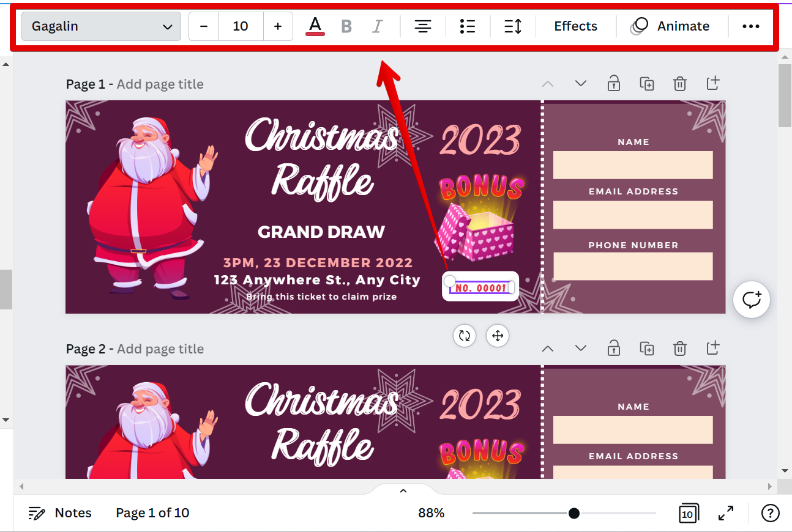
Task: Change text alignment
Action: [423, 26]
